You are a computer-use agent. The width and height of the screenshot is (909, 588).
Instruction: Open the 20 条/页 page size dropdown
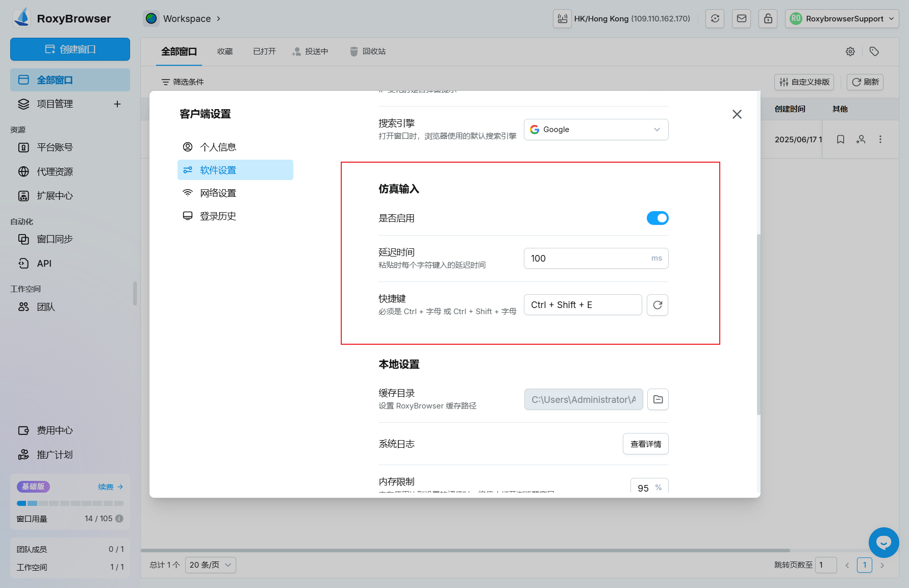click(x=210, y=565)
